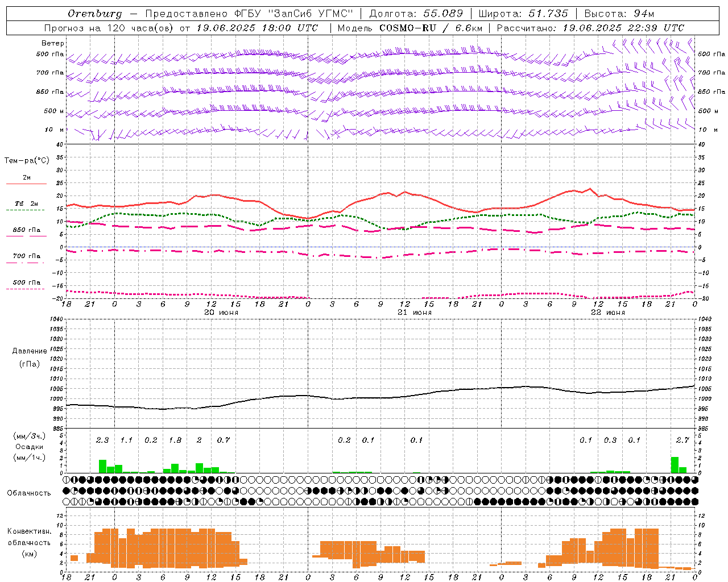Screen dimensions: 728x582
Task: Click the "(мм/3ч.)" units label
Action: 30,436
